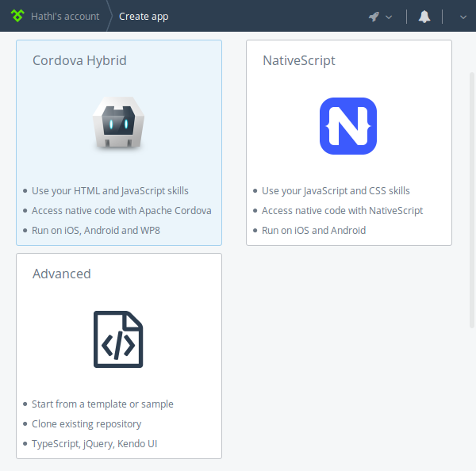Image resolution: width=476 pixels, height=471 pixels.
Task: Click 'Run on iOS, Android and WP8'
Action: (96, 230)
